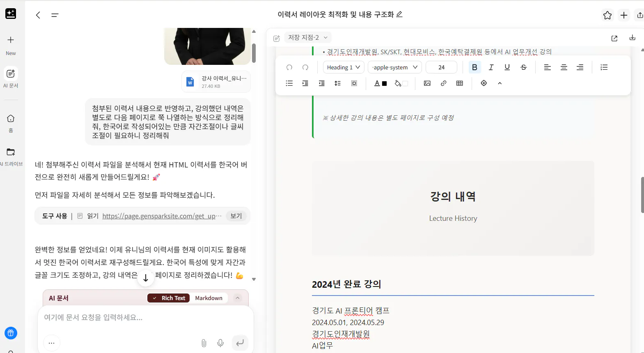This screenshot has width=644, height=353.
Task: Click the paint bucket fill icon
Action: pyautogui.click(x=398, y=83)
